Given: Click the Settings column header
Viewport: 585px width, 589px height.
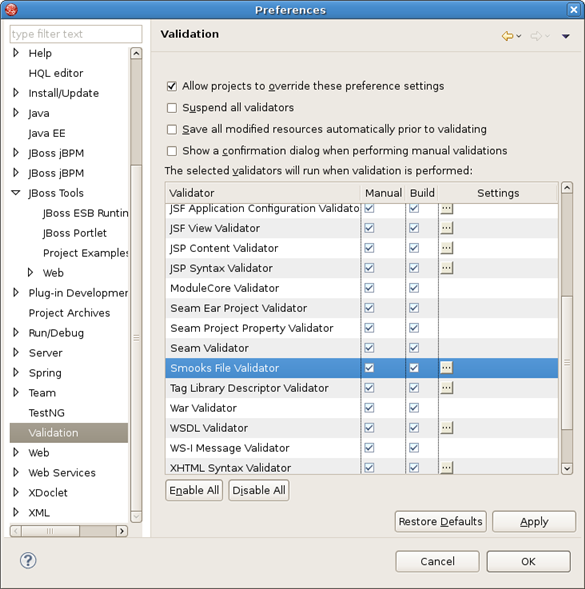Looking at the screenshot, I should 498,193.
